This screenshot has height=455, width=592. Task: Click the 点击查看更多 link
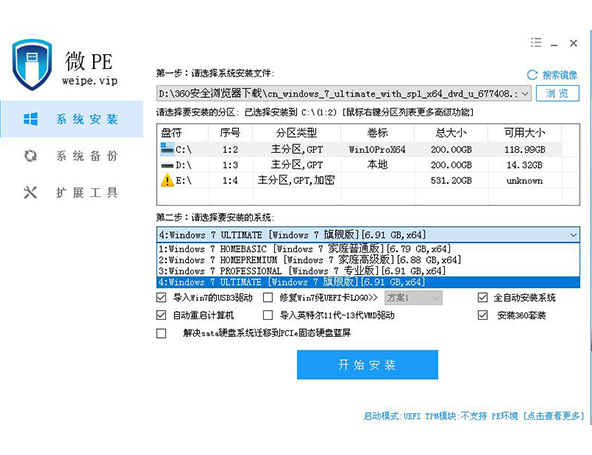coord(554,416)
